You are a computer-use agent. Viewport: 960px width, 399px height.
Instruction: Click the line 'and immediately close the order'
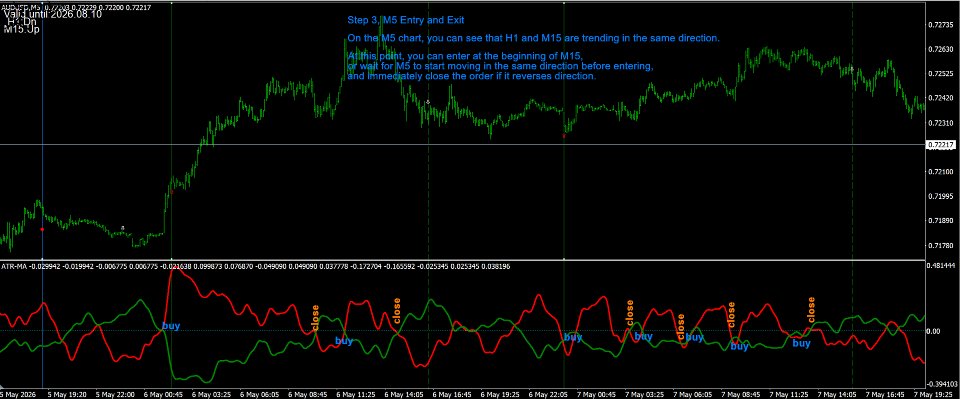(471, 76)
